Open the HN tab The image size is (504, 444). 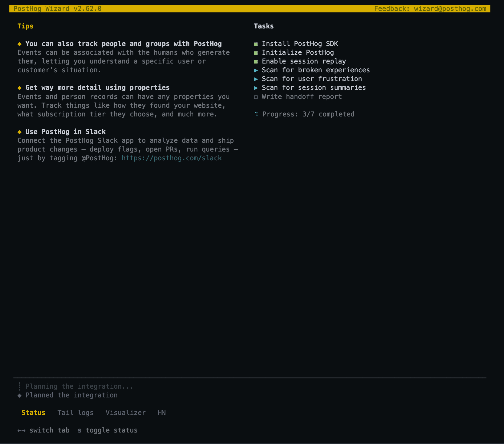click(x=162, y=413)
